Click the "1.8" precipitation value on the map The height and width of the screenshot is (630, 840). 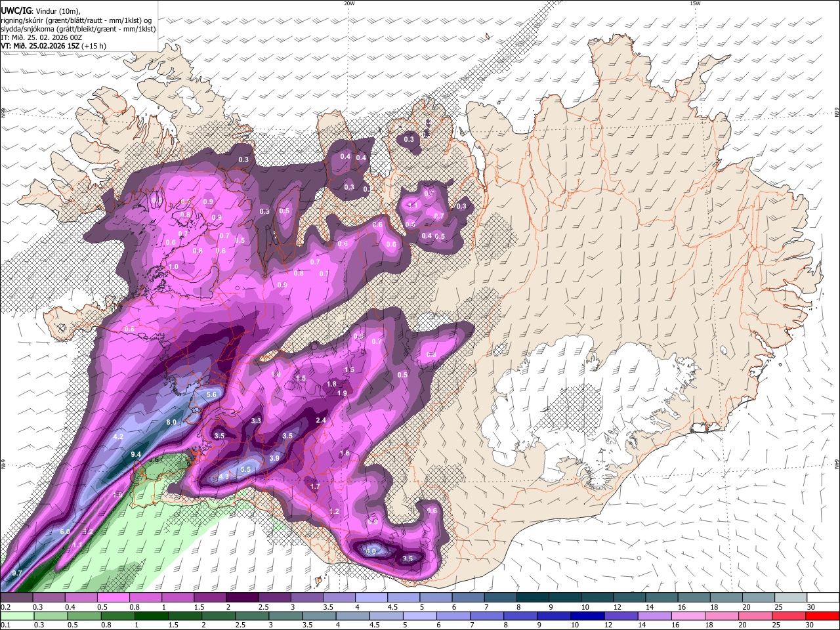[x=331, y=384]
